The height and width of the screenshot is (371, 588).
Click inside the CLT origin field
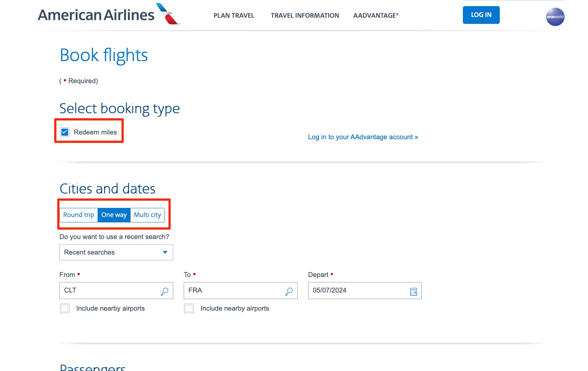(108, 290)
